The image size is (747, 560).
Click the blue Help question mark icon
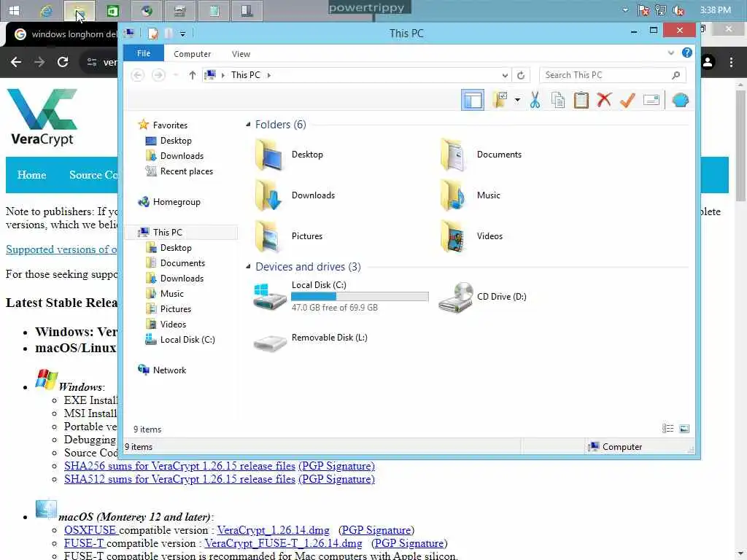pos(686,52)
